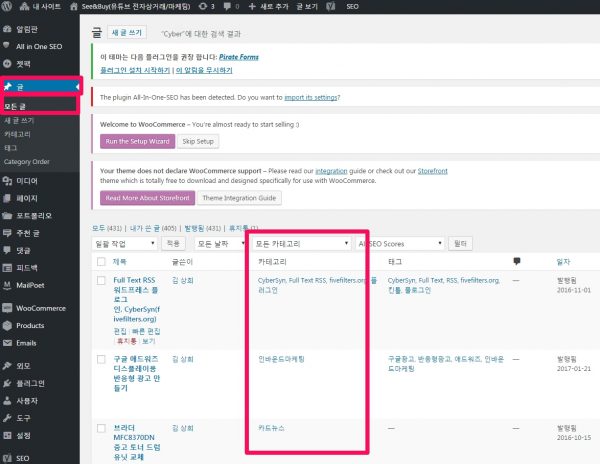Click the 젯팩 Jetpack icon
The width and height of the screenshot is (600, 464).
[x=7, y=63]
